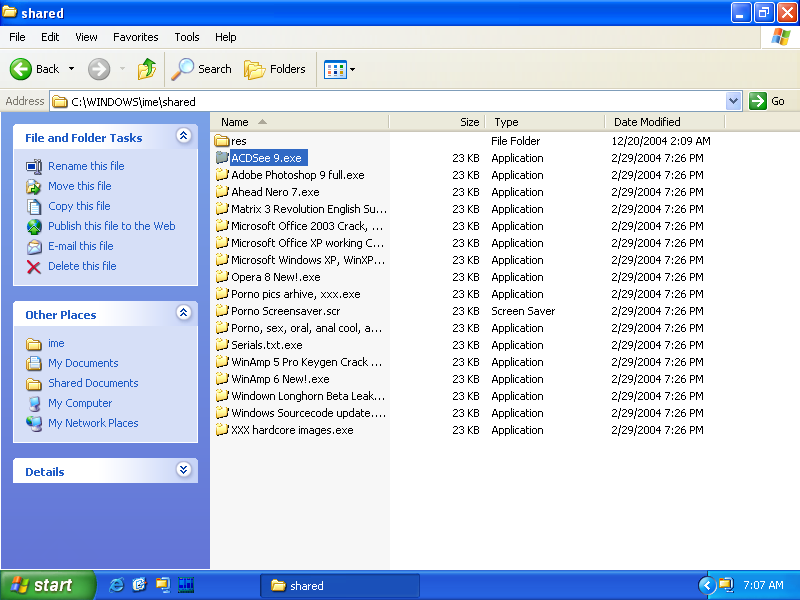Open the Edit menu
Viewport: 800px width, 600px height.
tap(50, 37)
